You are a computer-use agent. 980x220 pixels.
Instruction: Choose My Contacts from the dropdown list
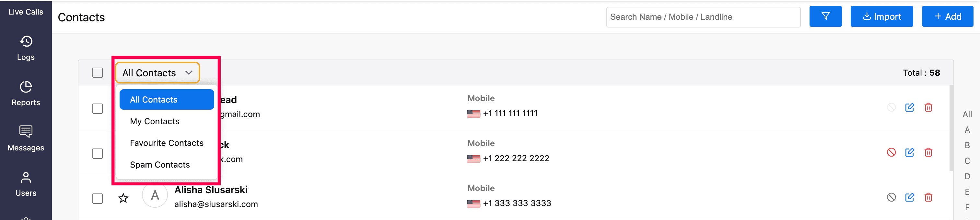coord(155,121)
